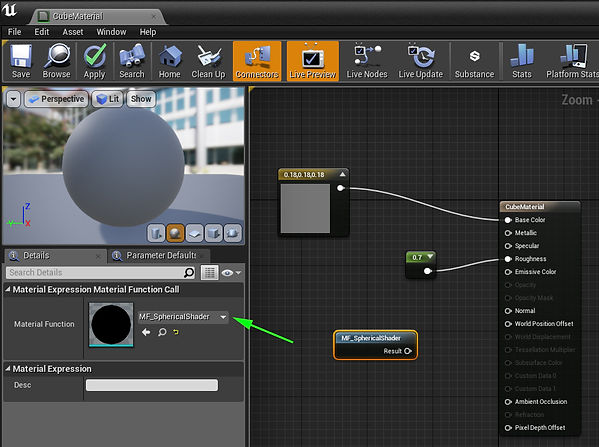Open the property matrix grid icon

(x=209, y=272)
